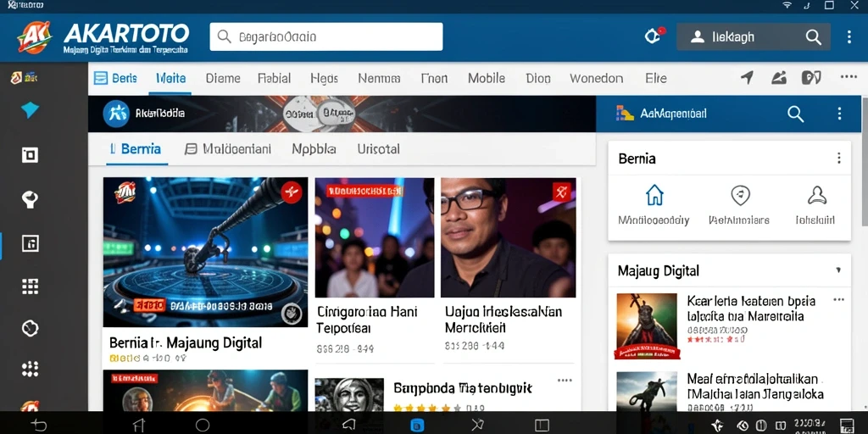
Task: Tap the Android home circle button
Action: coord(203,426)
